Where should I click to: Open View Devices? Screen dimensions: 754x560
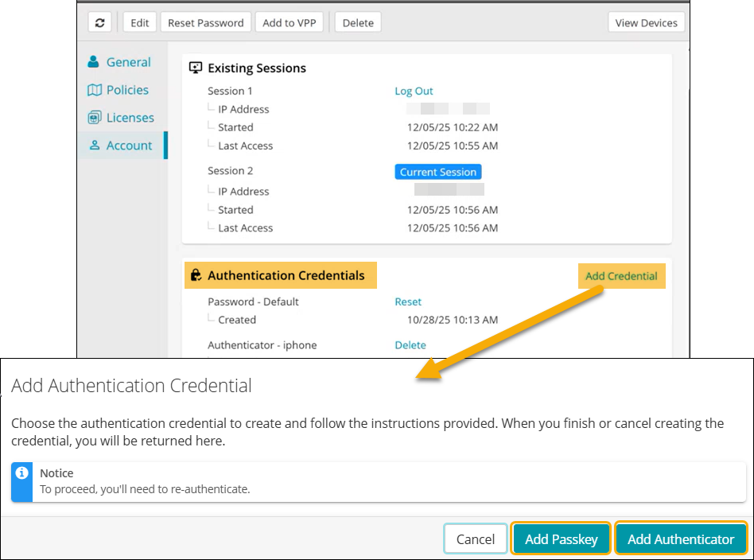[646, 22]
